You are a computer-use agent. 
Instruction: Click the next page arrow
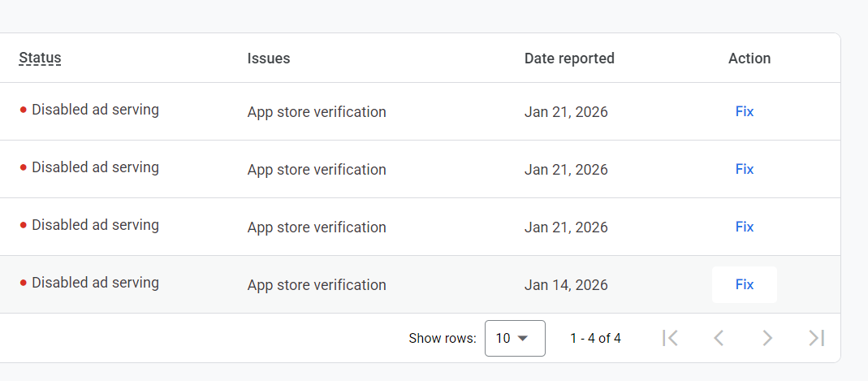tap(767, 338)
